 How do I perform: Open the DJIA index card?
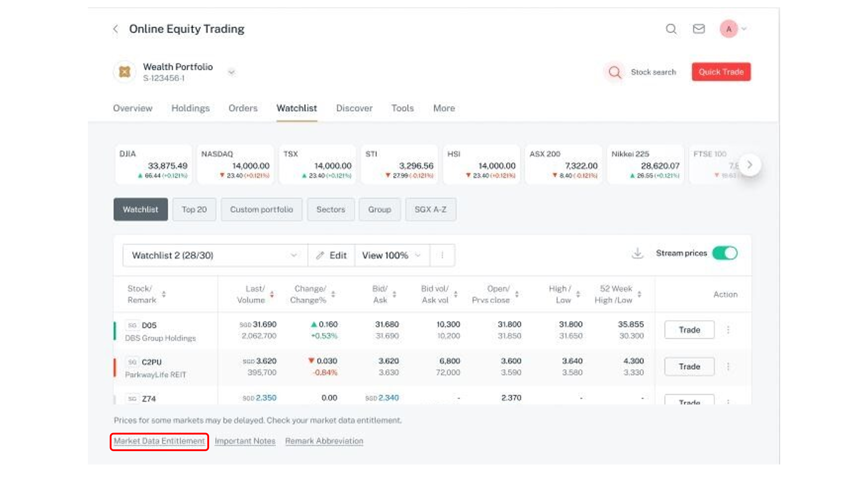click(x=154, y=164)
